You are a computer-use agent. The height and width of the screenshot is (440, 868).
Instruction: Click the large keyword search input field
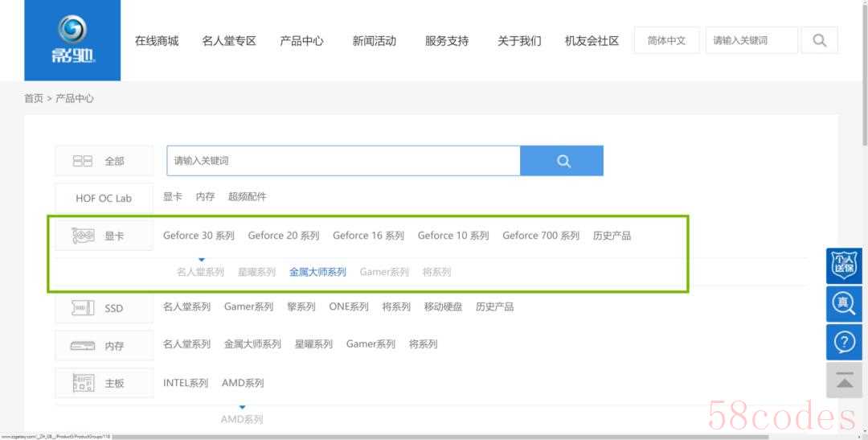pyautogui.click(x=343, y=161)
